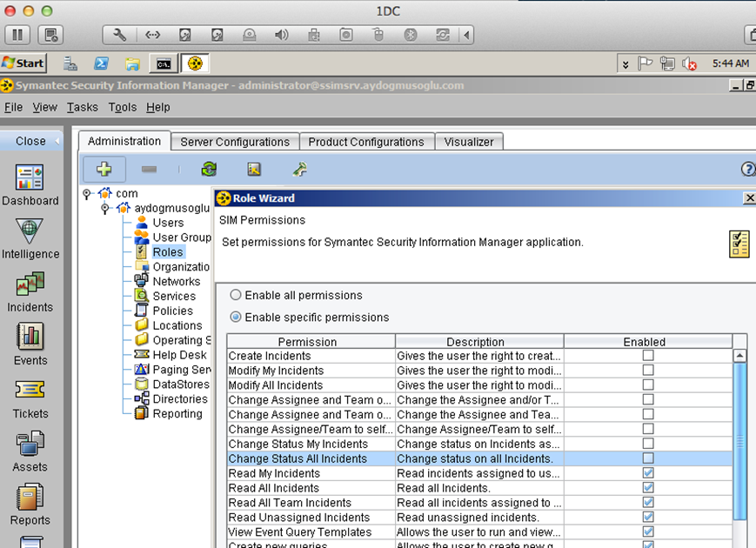
Task: Enable the Modify All Incidents checkbox
Action: [x=648, y=385]
